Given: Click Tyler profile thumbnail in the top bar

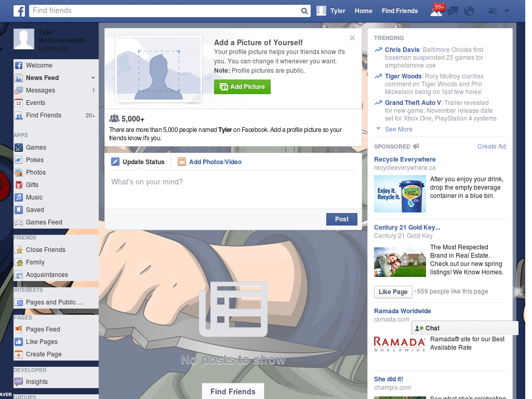Looking at the screenshot, I should 321,11.
